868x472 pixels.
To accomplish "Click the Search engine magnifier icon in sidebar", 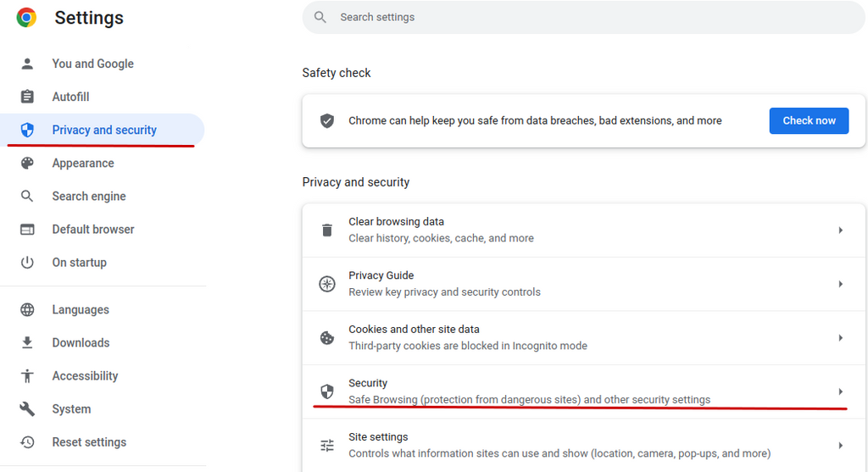I will tap(27, 197).
